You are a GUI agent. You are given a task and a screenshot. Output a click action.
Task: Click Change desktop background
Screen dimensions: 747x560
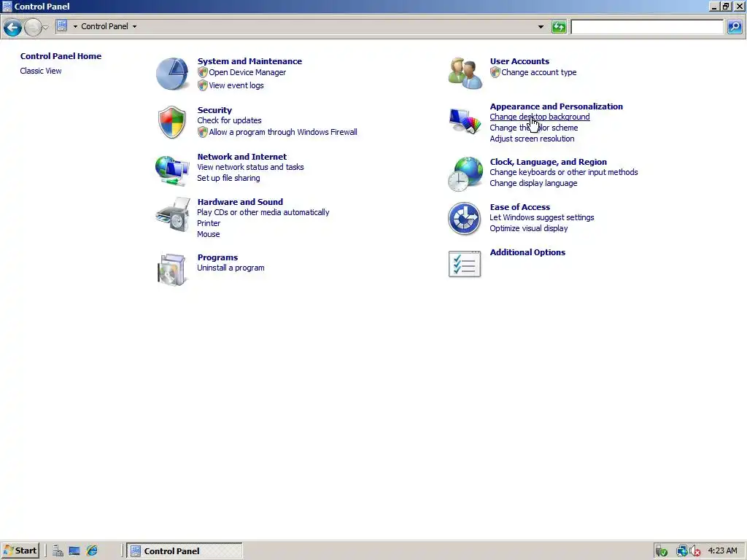[x=540, y=117]
